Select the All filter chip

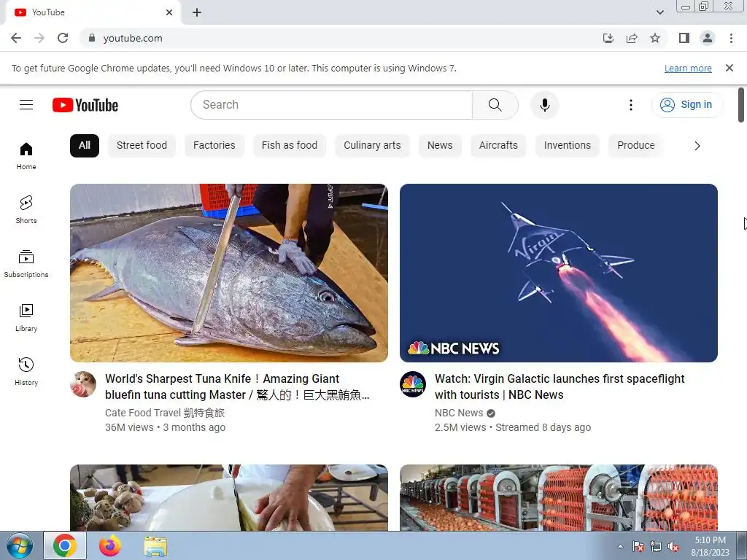(85, 146)
